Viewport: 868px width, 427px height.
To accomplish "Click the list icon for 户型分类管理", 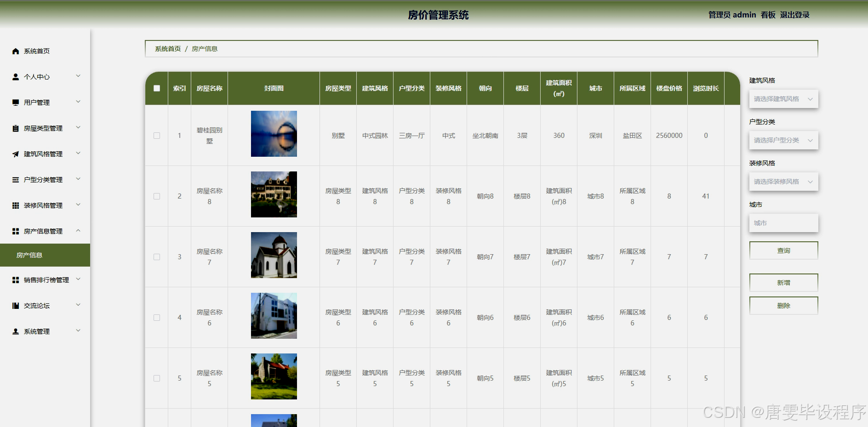I will tap(16, 180).
